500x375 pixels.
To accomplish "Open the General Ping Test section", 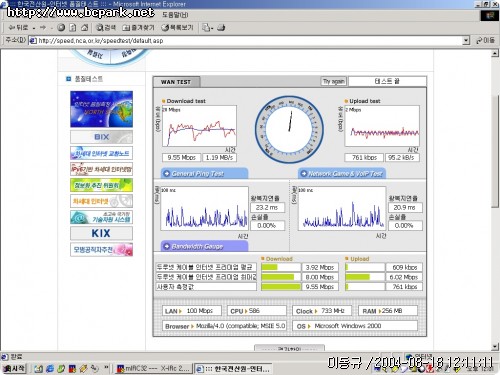I will click(204, 174).
